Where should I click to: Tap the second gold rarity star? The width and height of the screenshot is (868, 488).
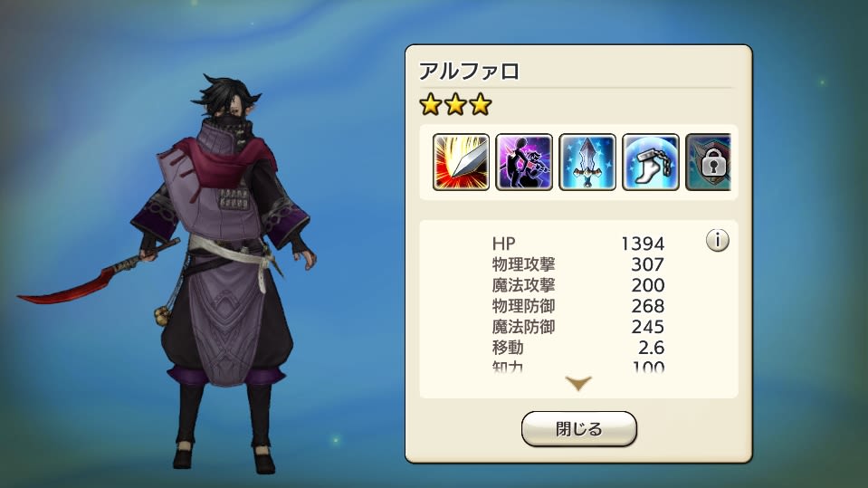point(455,104)
